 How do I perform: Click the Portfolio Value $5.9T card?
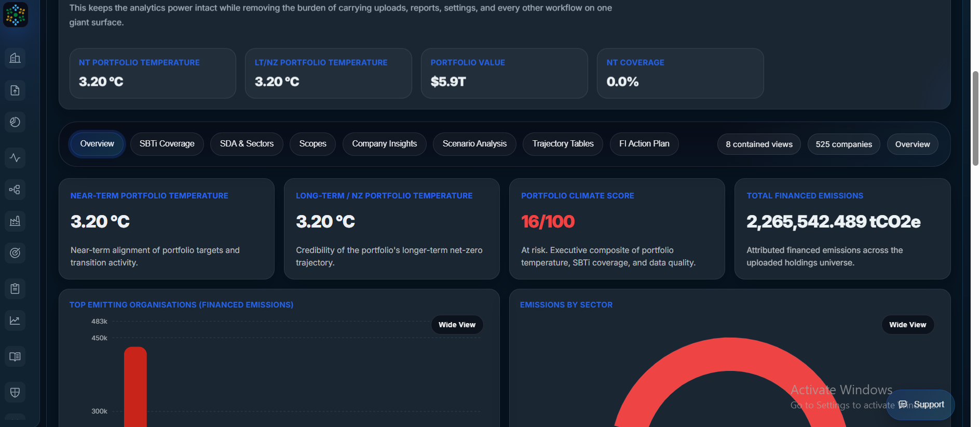[x=505, y=73]
